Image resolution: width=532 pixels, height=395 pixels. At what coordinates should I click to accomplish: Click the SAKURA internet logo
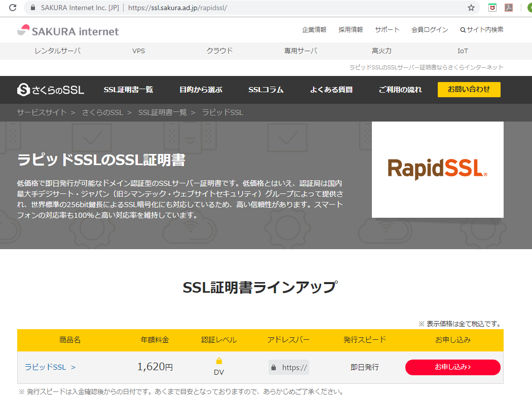click(x=68, y=31)
